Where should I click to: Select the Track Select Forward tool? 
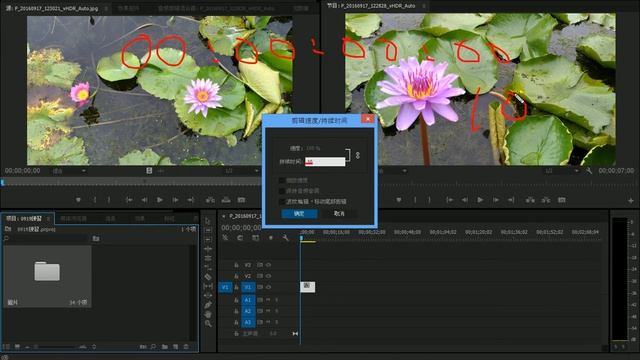point(208,230)
